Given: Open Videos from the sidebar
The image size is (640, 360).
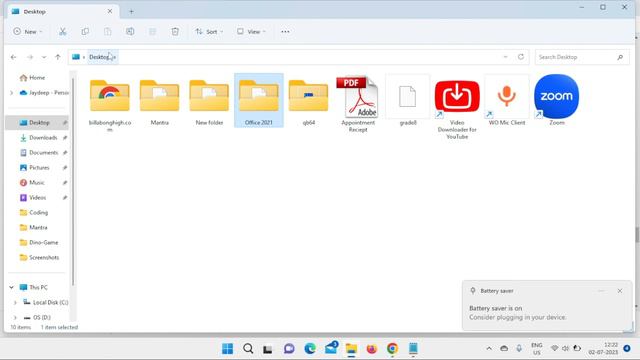Looking at the screenshot, I should tap(38, 198).
